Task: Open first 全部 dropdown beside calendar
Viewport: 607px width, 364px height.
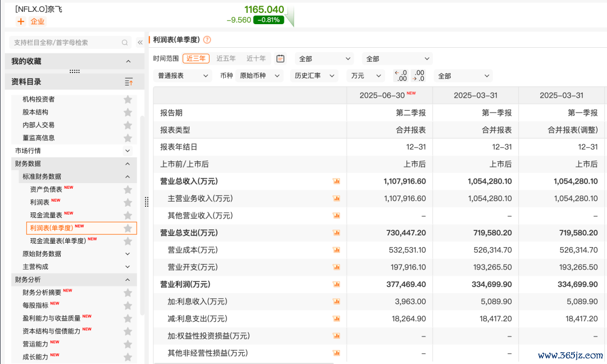Action: [324, 59]
